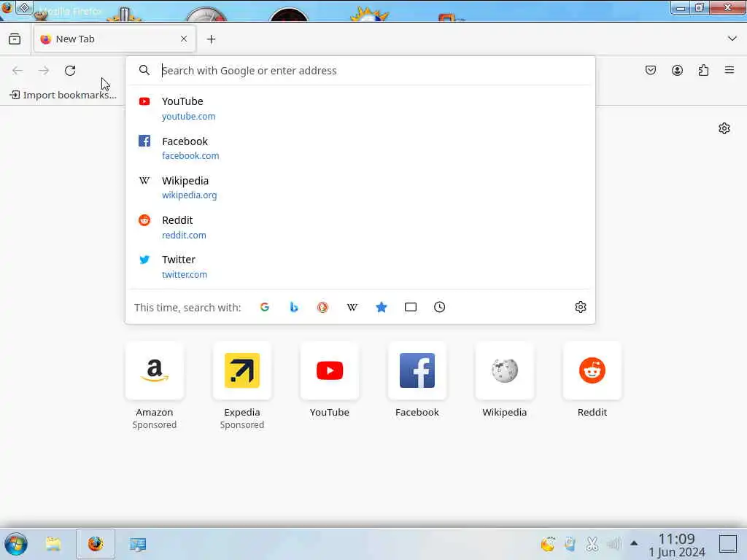Search in History clock icon
The image size is (747, 560).
tap(440, 307)
